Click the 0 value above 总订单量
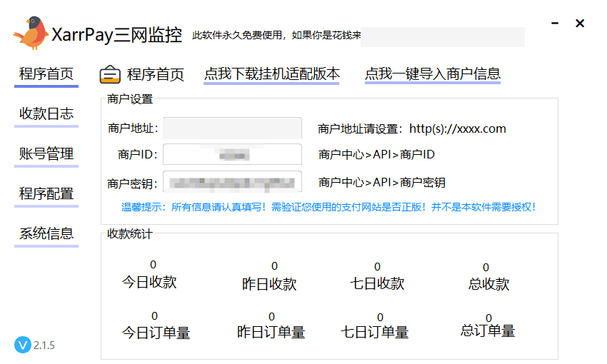Screen dimensions: 607x364 [489, 318]
